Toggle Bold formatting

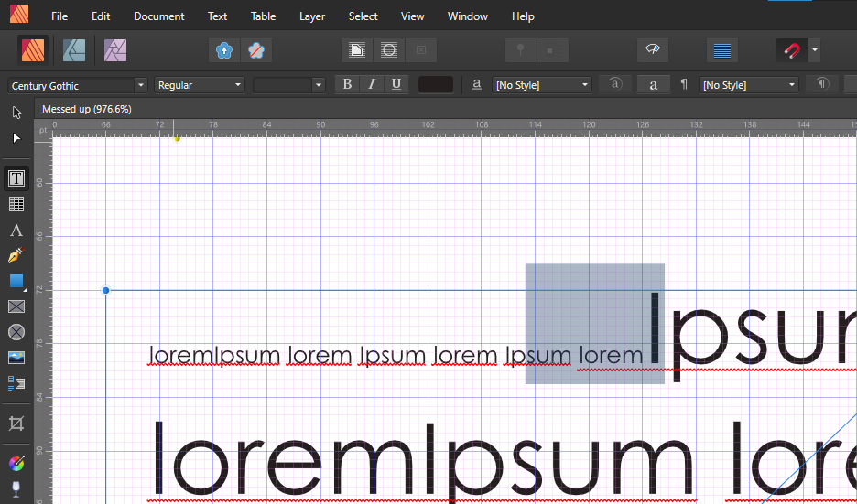347,85
